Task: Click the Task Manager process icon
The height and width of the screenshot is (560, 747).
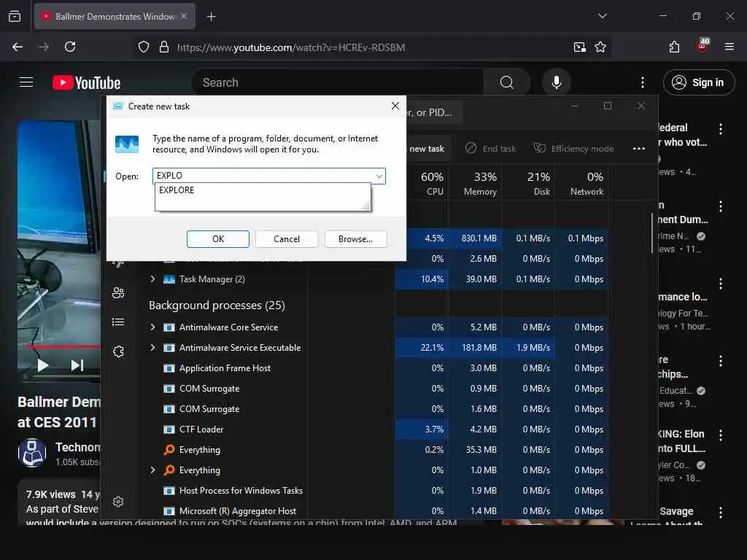Action: [169, 279]
